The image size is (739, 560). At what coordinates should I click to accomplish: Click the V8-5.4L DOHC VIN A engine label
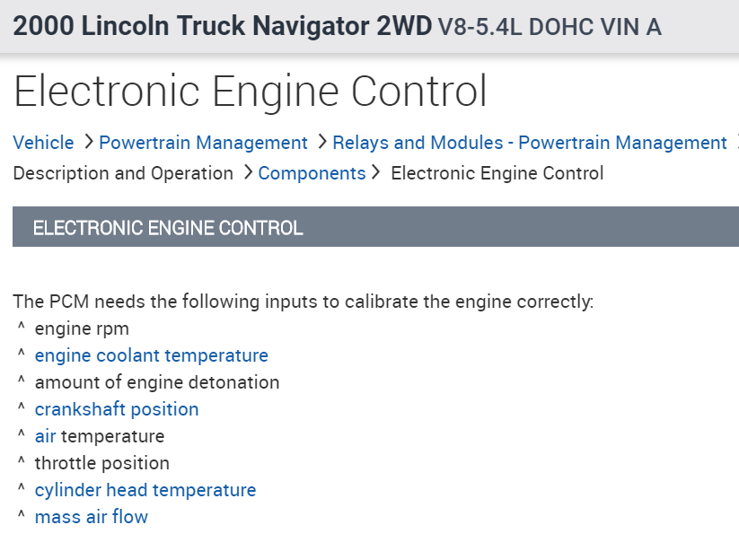point(550,27)
